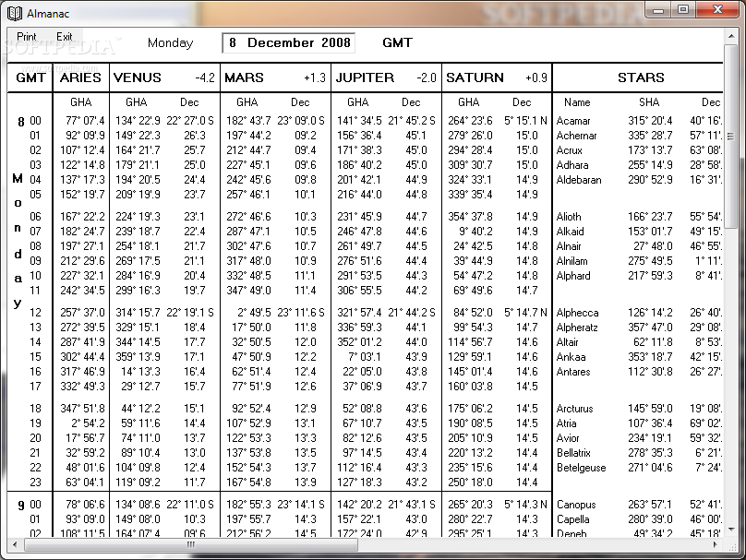Click the Exit menu item
The height and width of the screenshot is (560, 746).
(65, 37)
